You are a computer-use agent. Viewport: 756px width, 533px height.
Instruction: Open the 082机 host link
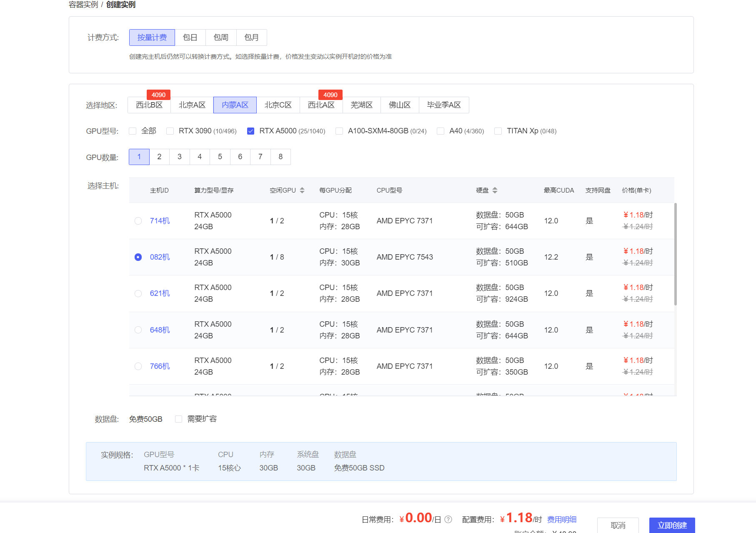coord(160,257)
